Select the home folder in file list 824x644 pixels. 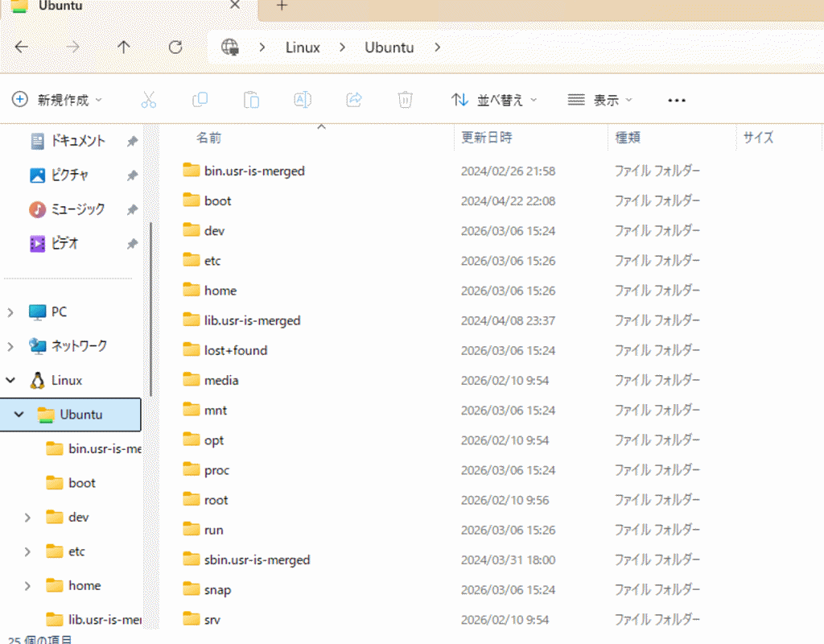click(220, 291)
